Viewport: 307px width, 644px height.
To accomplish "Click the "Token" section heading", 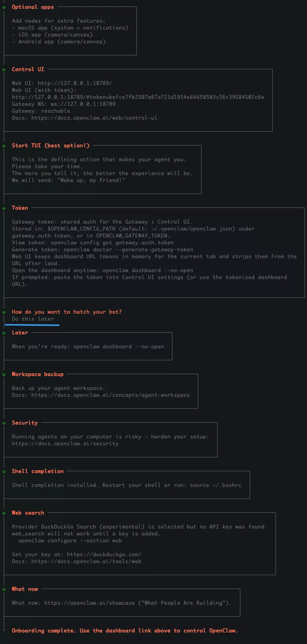I will [x=20, y=208].
